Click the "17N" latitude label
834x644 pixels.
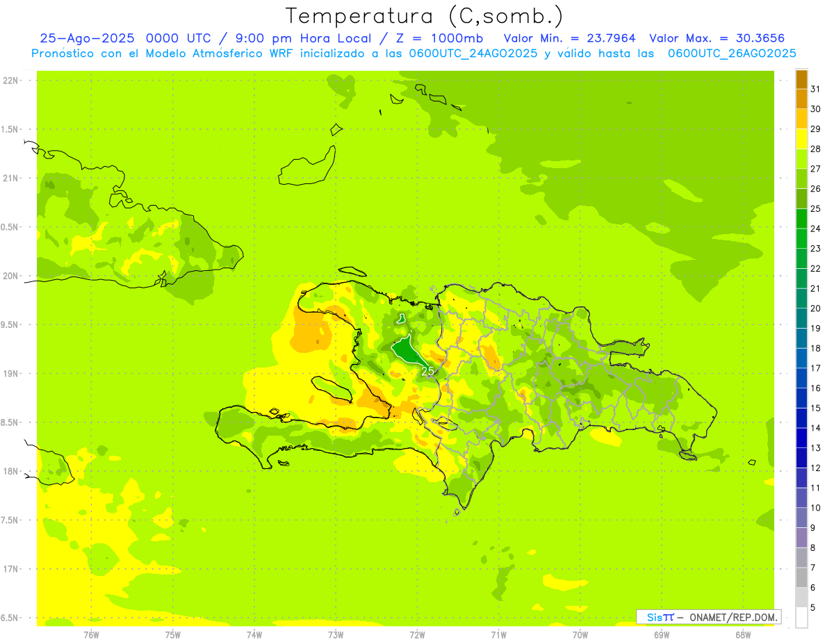tap(10, 569)
